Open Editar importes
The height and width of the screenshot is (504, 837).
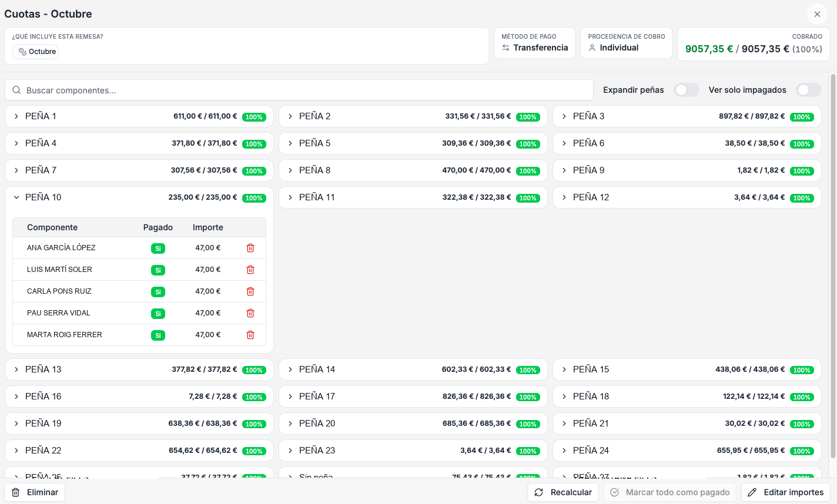click(785, 492)
